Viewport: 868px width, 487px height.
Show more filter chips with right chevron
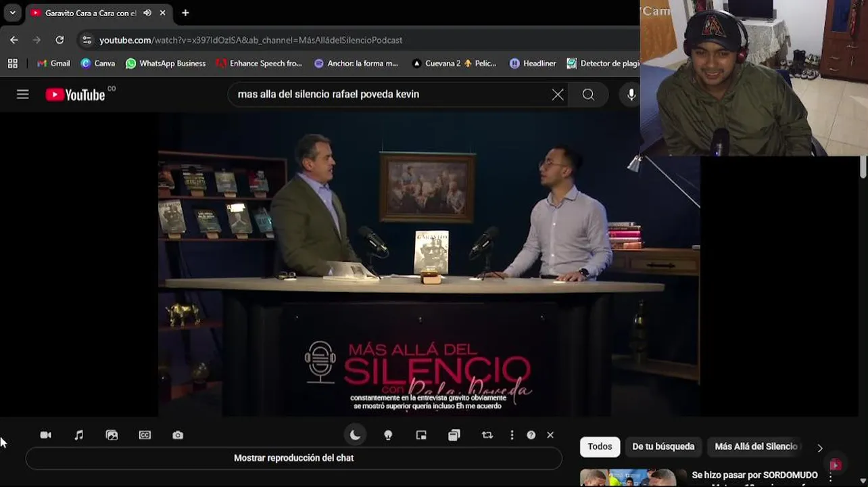click(x=820, y=448)
